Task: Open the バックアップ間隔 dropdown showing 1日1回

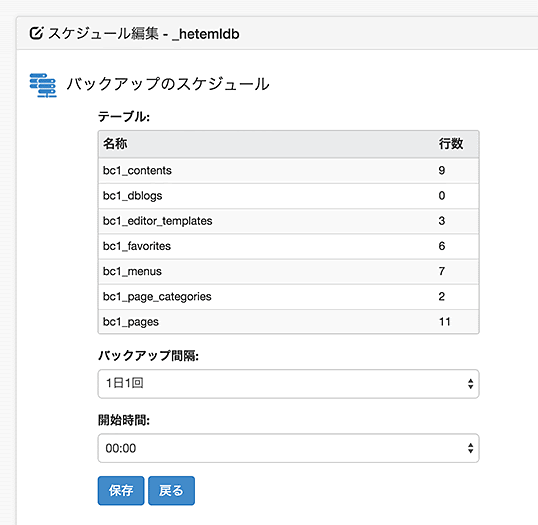Action: click(x=288, y=384)
